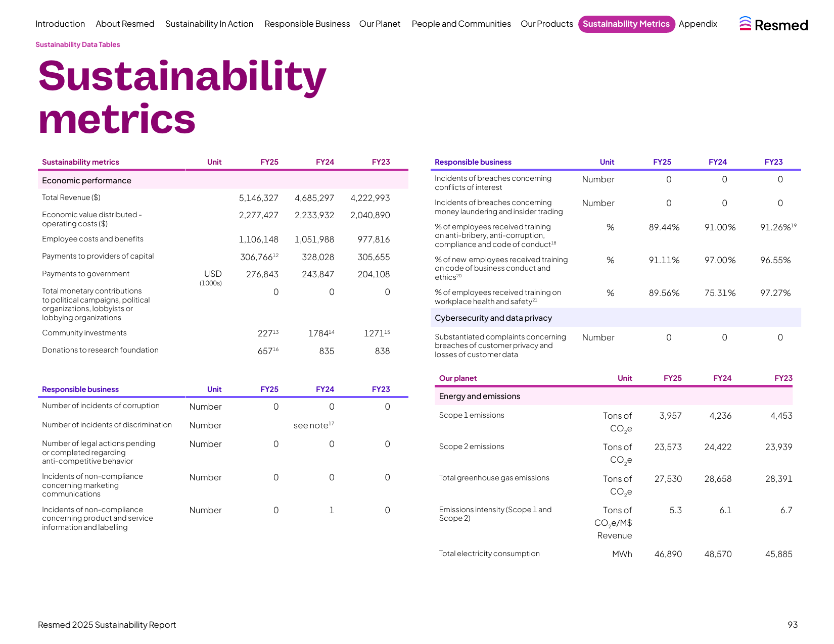
Task: Click the 97.00% new employees training value
Action: (720, 260)
